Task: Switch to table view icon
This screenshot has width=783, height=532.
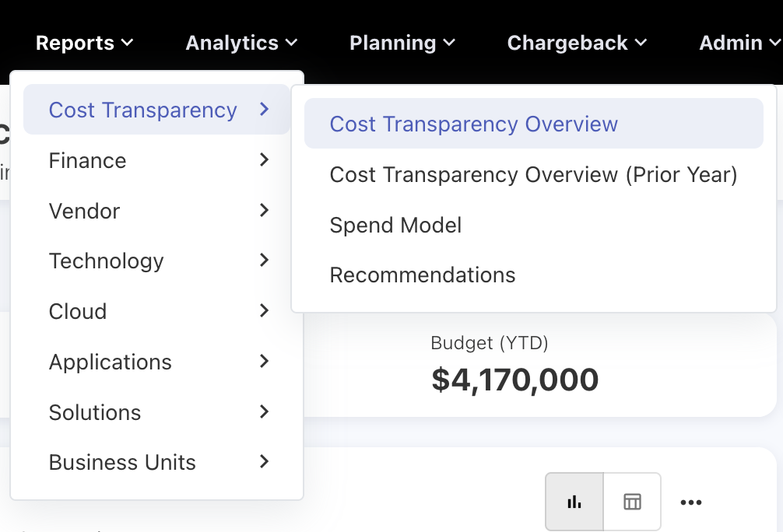Action: 632,502
